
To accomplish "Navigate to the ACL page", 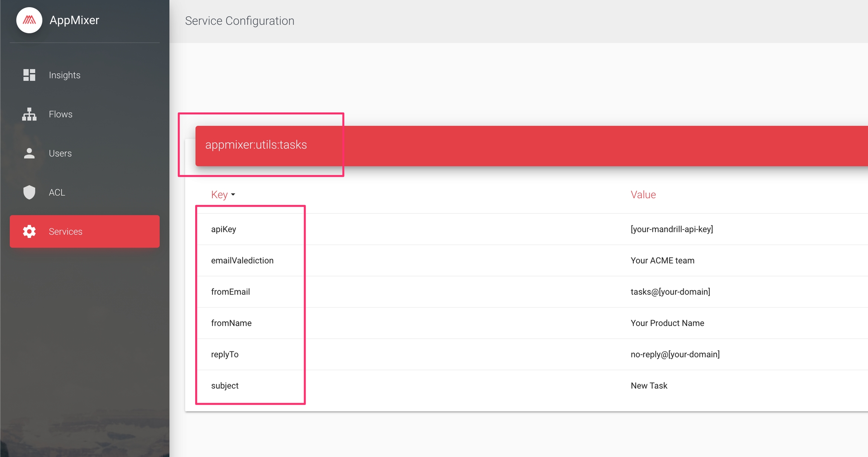I will pos(57,192).
